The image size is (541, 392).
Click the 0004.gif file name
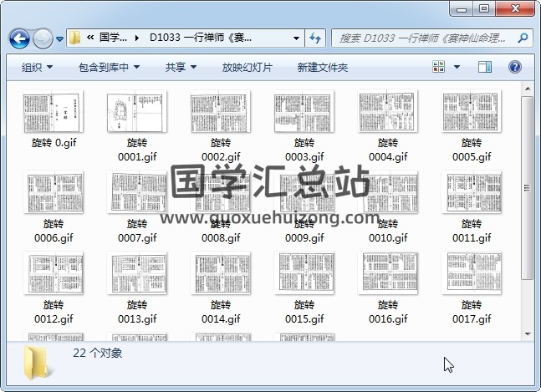coord(388,157)
